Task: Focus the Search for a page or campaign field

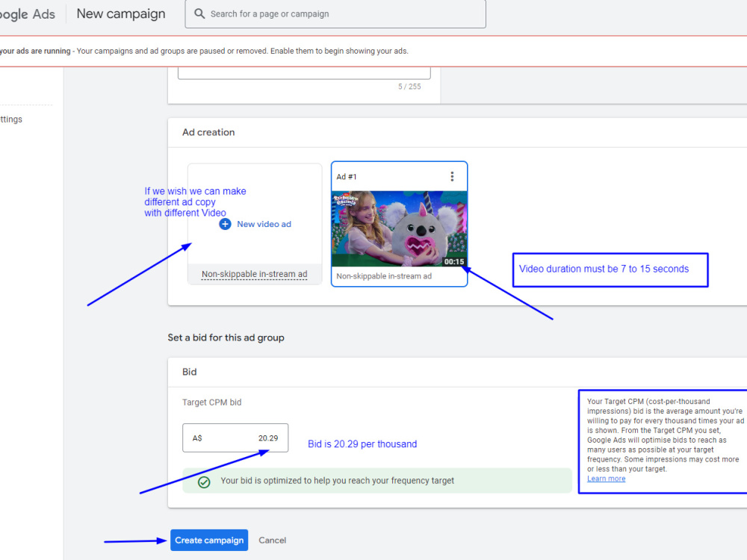Action: click(335, 13)
